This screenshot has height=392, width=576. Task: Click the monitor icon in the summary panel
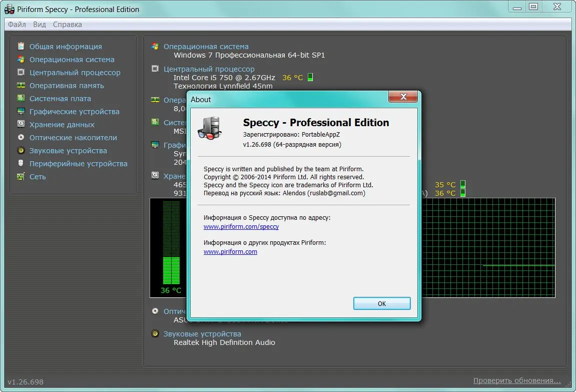(155, 145)
